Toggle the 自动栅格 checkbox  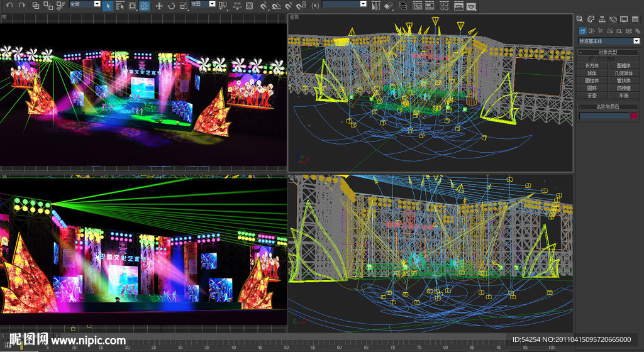(590, 58)
